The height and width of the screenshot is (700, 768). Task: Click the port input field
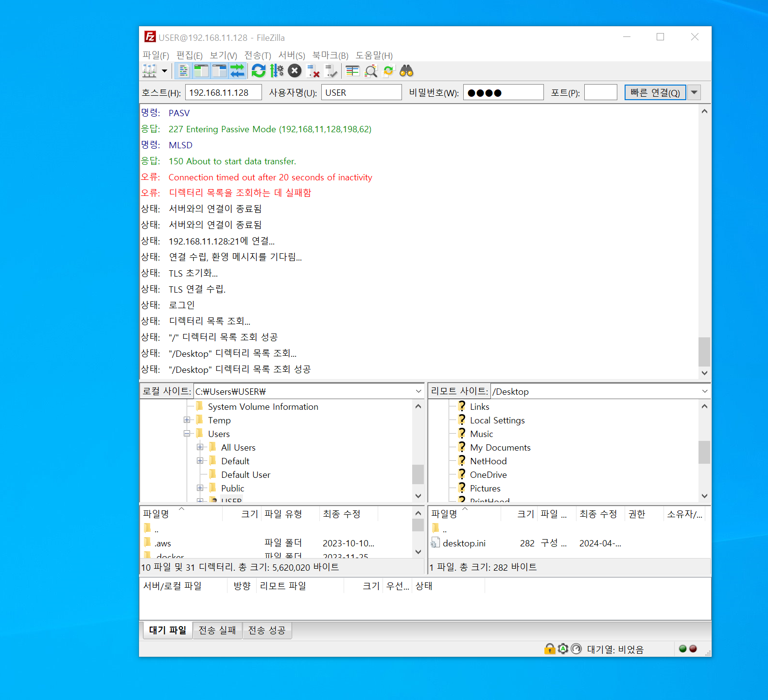(600, 92)
